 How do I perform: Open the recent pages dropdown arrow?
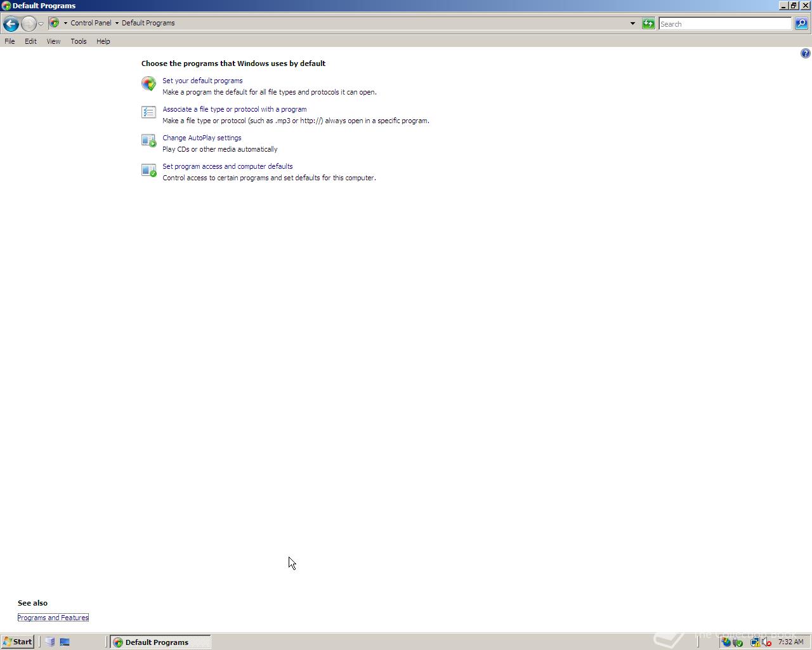pyautogui.click(x=41, y=24)
